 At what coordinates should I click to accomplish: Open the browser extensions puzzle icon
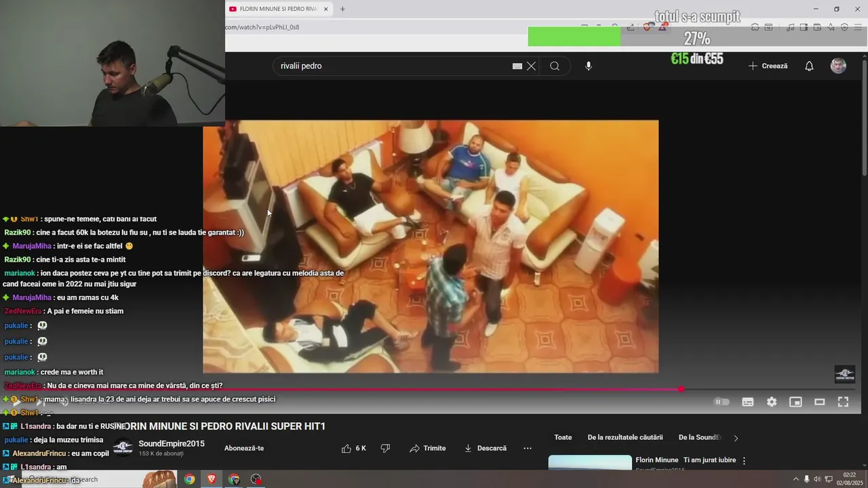coord(755,27)
